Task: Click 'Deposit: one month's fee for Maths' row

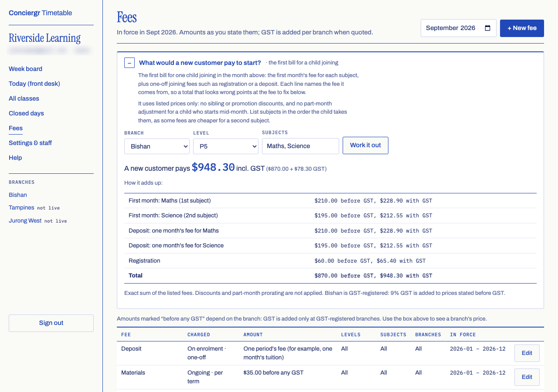Action: (330, 231)
